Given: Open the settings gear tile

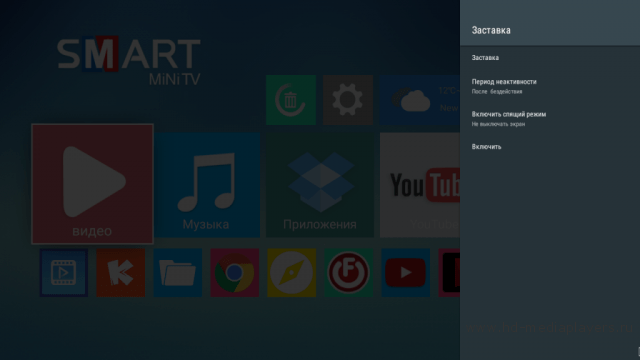Looking at the screenshot, I should pyautogui.click(x=348, y=100).
